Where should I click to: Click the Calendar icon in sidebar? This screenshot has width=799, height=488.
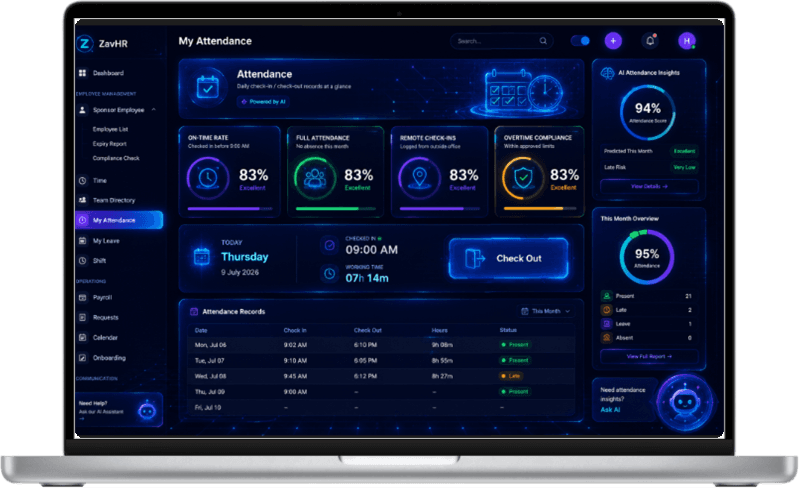point(82,337)
